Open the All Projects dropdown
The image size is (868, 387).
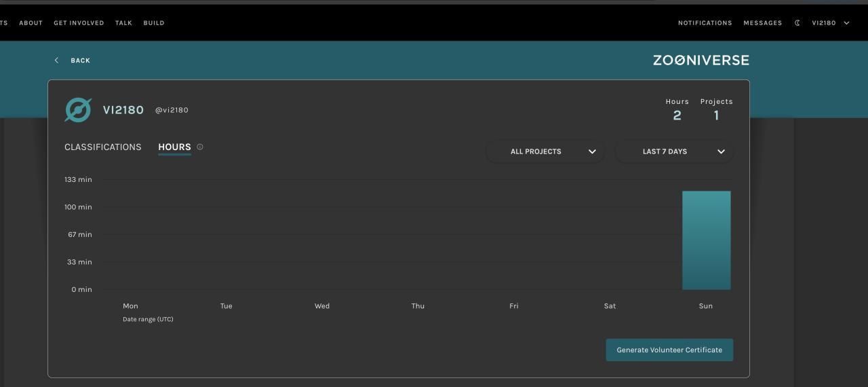545,151
